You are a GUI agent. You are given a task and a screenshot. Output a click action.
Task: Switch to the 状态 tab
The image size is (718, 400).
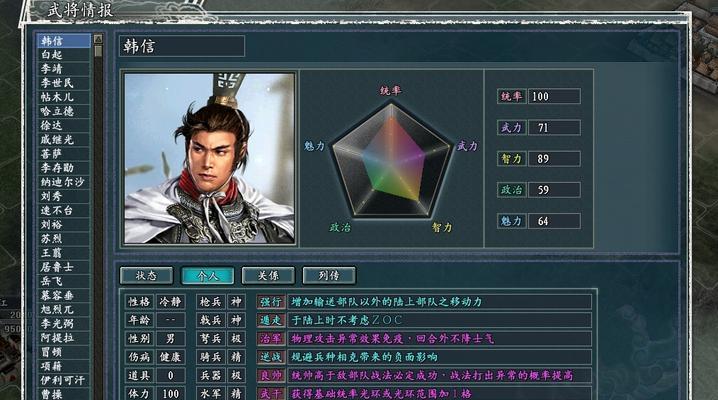pos(147,276)
